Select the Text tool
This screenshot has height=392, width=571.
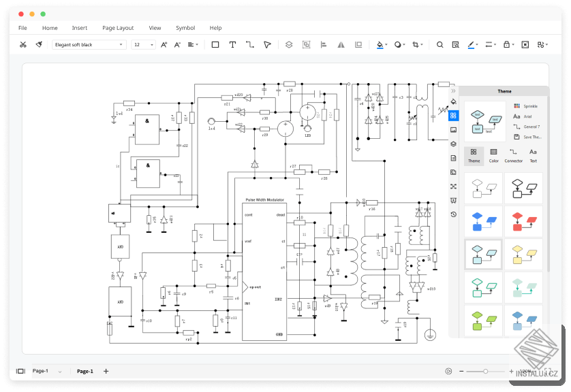(x=232, y=44)
